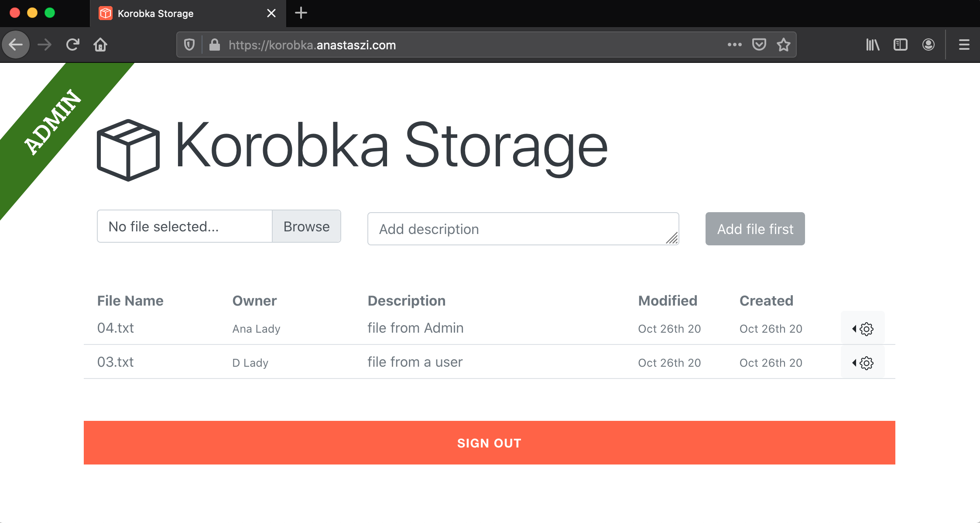Select the Korobka Storage browser tab
Image resolution: width=980 pixels, height=523 pixels.
(x=188, y=14)
